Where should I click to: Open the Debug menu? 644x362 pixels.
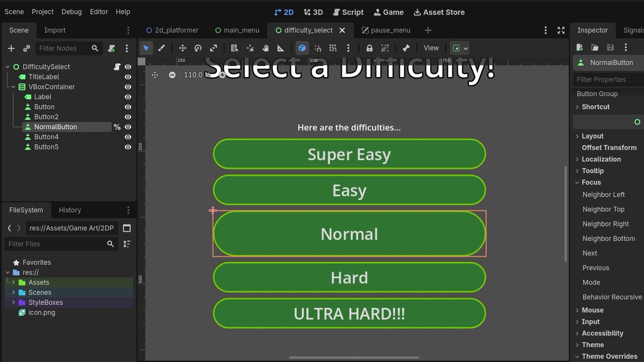[71, 12]
